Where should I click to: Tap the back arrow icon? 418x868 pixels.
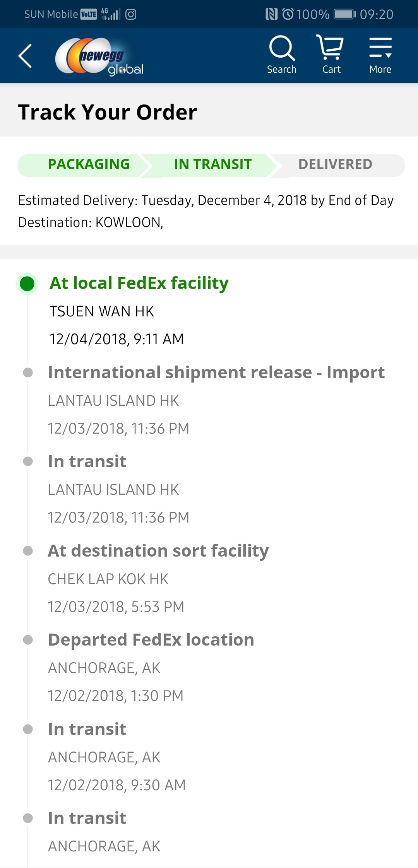pos(25,56)
